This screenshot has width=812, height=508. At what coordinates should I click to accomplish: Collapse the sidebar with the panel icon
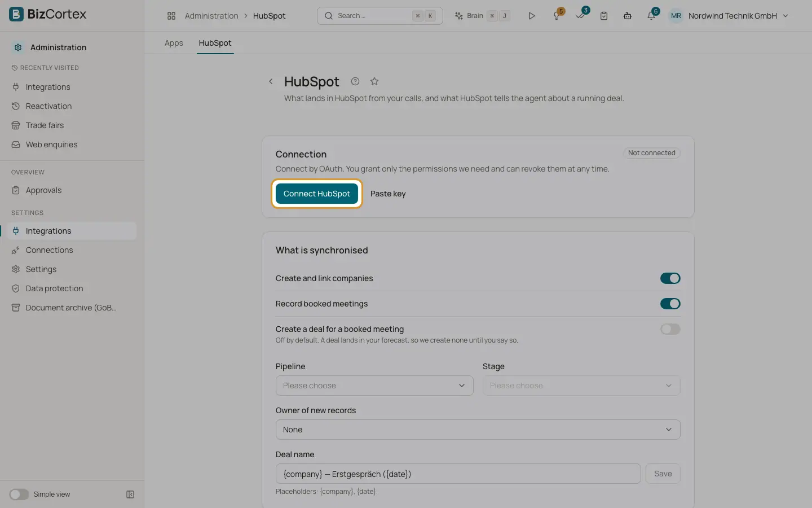click(130, 494)
